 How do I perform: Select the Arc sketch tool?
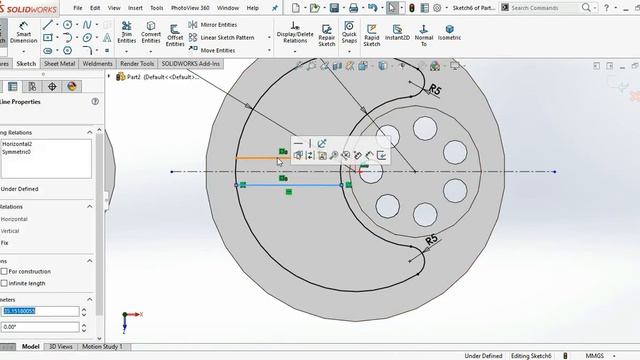click(x=67, y=38)
